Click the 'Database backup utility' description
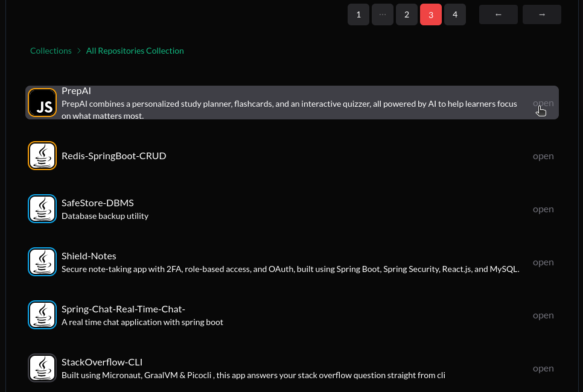Image resolution: width=583 pixels, height=392 pixels. (x=105, y=216)
